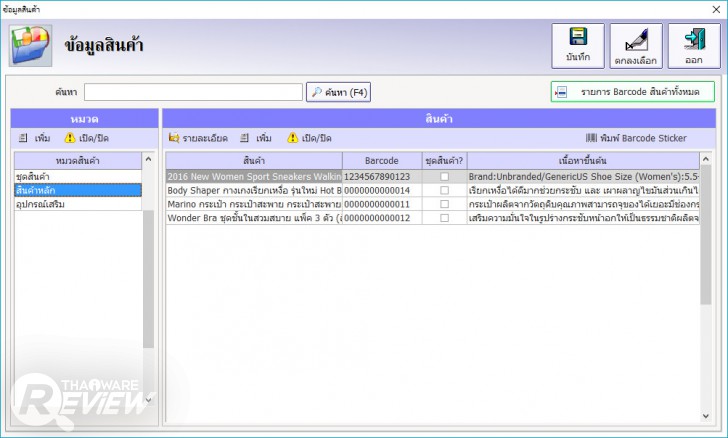Viewport: 728px width, 438px height.
Task: Click the สินค้า column header in grid
Action: (x=254, y=161)
